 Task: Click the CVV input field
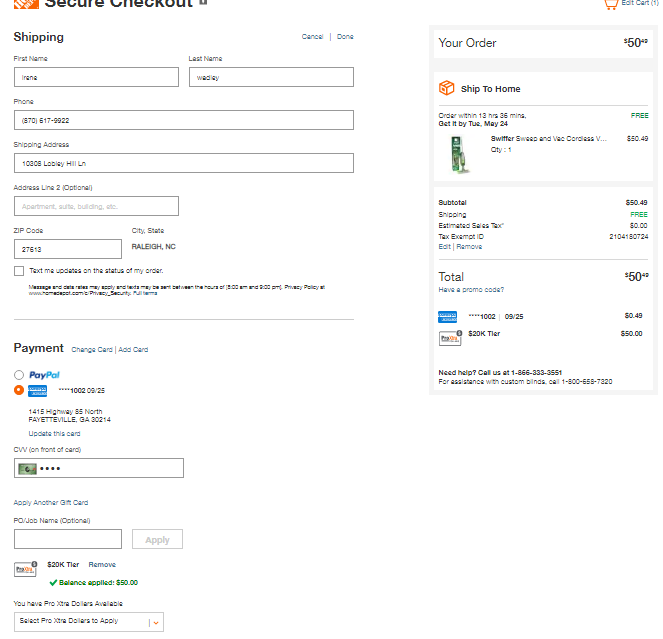pyautogui.click(x=99, y=468)
